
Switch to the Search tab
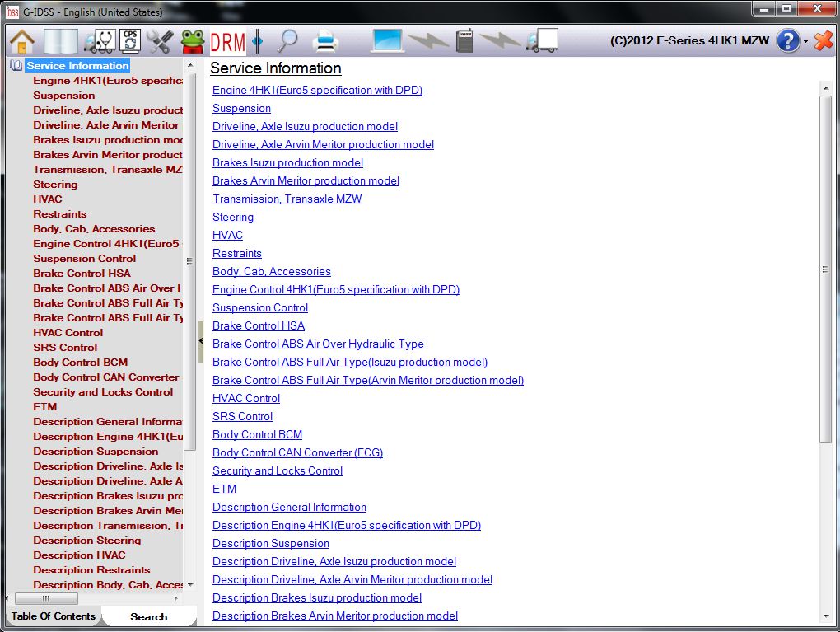[148, 617]
